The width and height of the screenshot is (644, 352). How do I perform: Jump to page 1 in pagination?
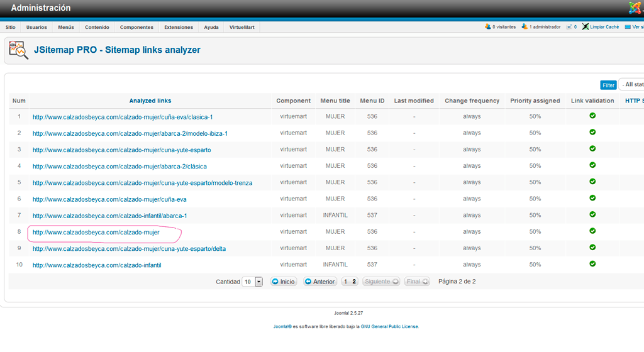tap(345, 282)
